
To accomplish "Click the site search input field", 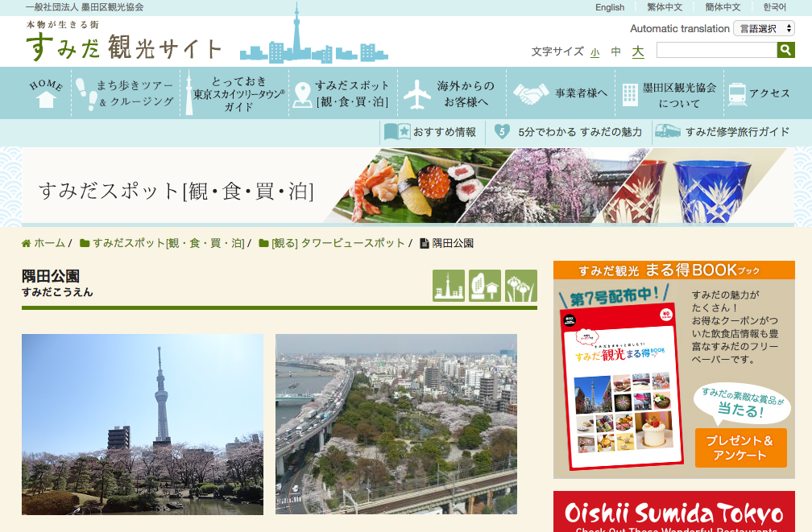I will click(x=717, y=50).
